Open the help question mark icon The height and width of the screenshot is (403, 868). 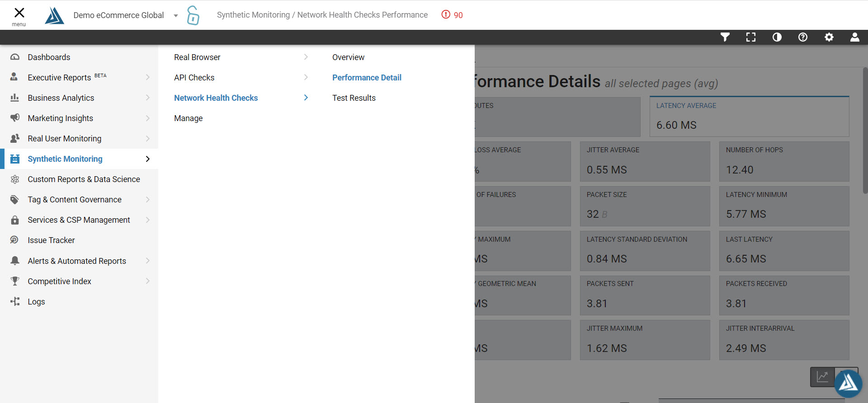pyautogui.click(x=803, y=37)
